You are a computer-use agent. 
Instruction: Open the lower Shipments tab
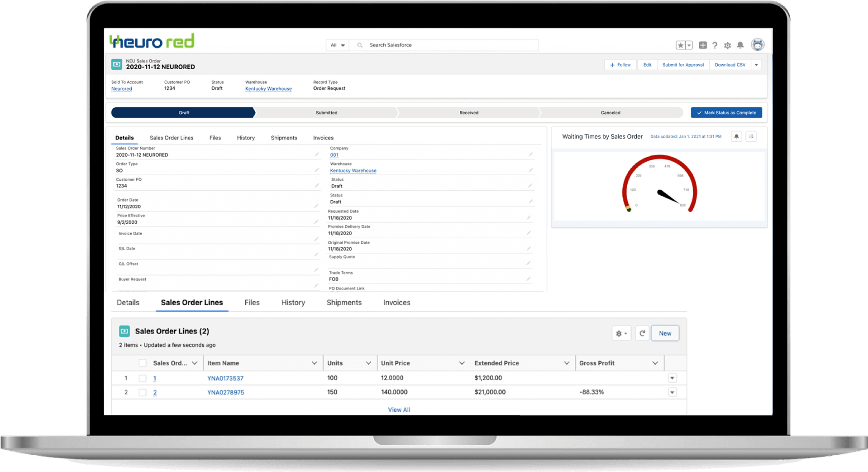[x=344, y=303]
